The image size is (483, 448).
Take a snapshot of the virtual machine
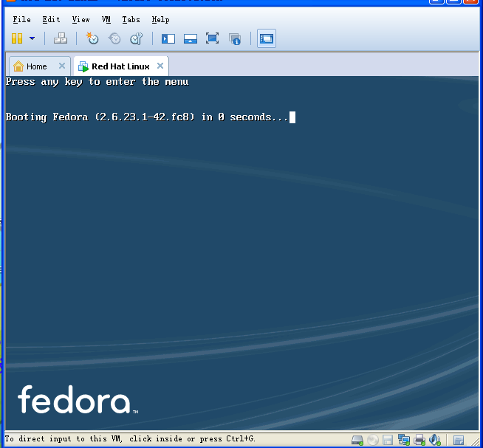point(92,38)
